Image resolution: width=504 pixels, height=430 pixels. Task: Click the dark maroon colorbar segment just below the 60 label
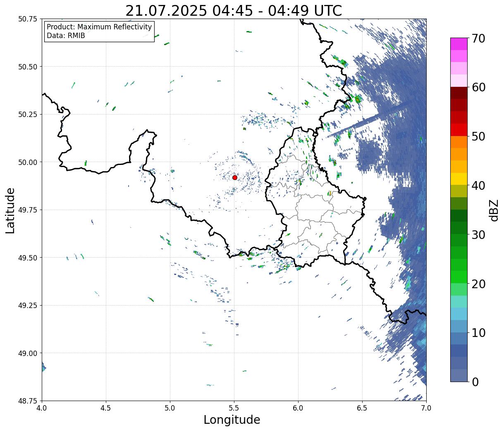[459, 93]
